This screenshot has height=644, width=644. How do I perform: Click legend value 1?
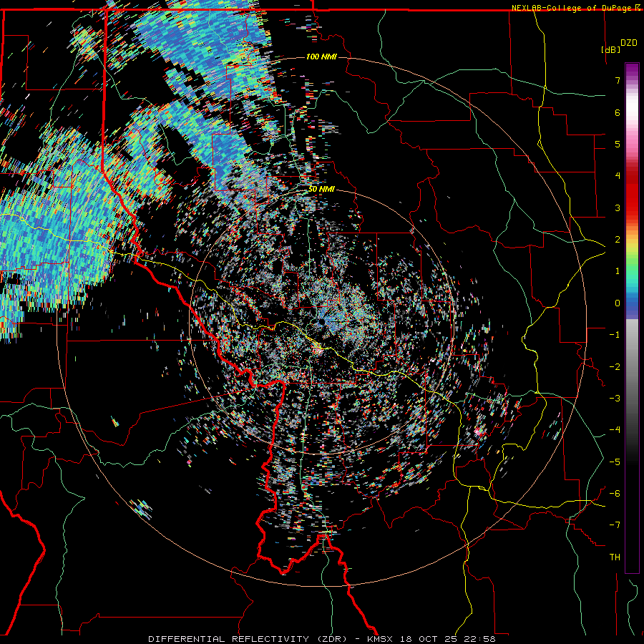(x=618, y=271)
